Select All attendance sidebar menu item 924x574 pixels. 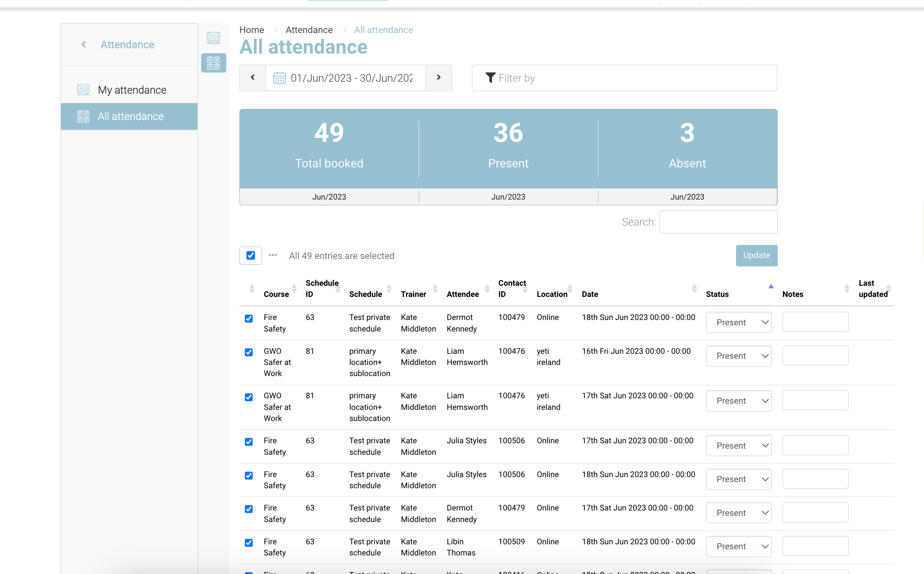tap(130, 116)
